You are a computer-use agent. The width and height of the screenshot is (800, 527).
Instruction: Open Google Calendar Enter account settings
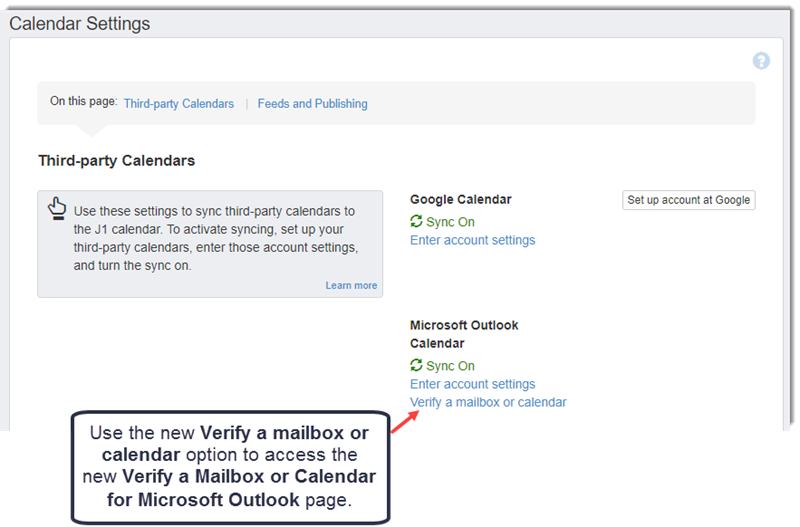pos(472,240)
